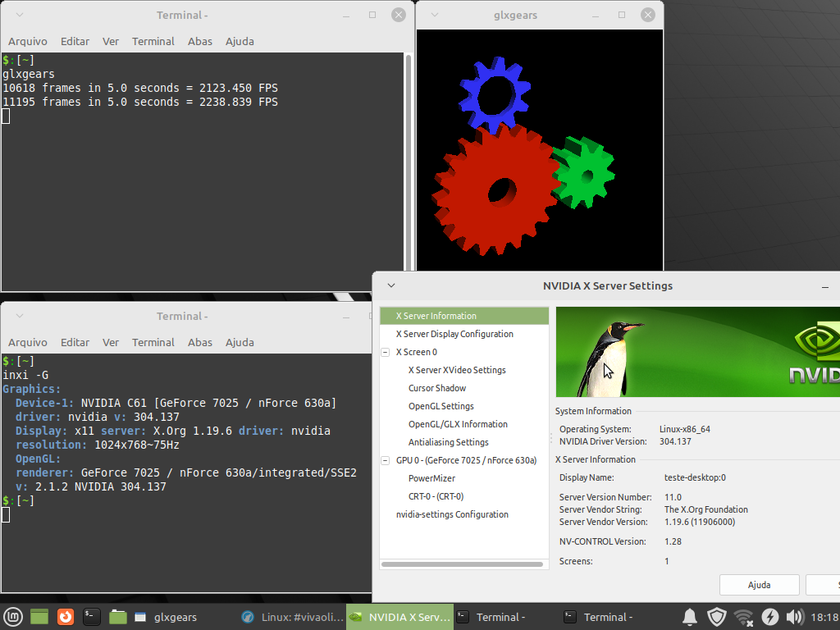Open Abas menu in the inxi terminal
This screenshot has width=840, height=630.
click(200, 342)
